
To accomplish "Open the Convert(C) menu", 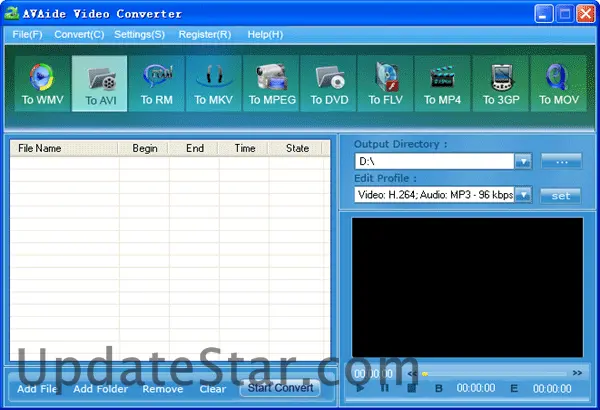I will 79,34.
